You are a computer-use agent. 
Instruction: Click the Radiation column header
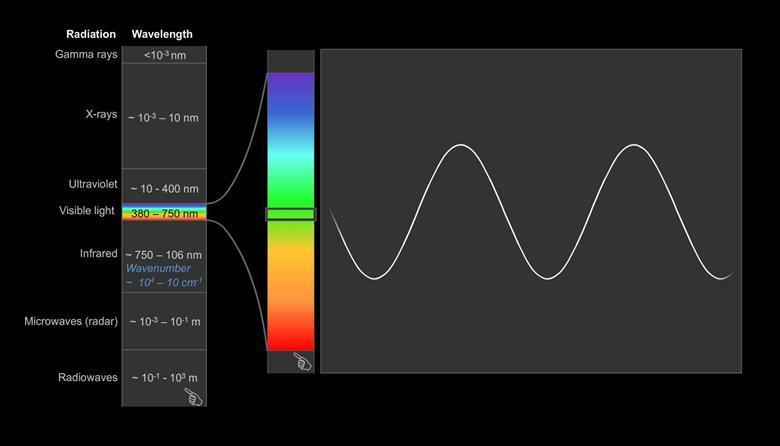pos(91,34)
